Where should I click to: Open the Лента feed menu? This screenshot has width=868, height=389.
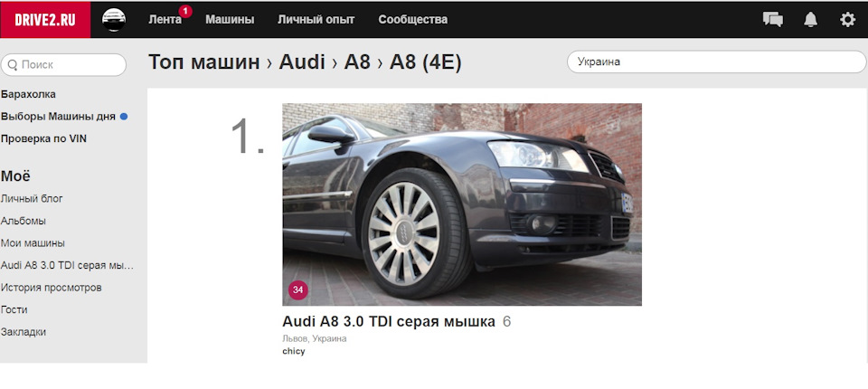165,20
